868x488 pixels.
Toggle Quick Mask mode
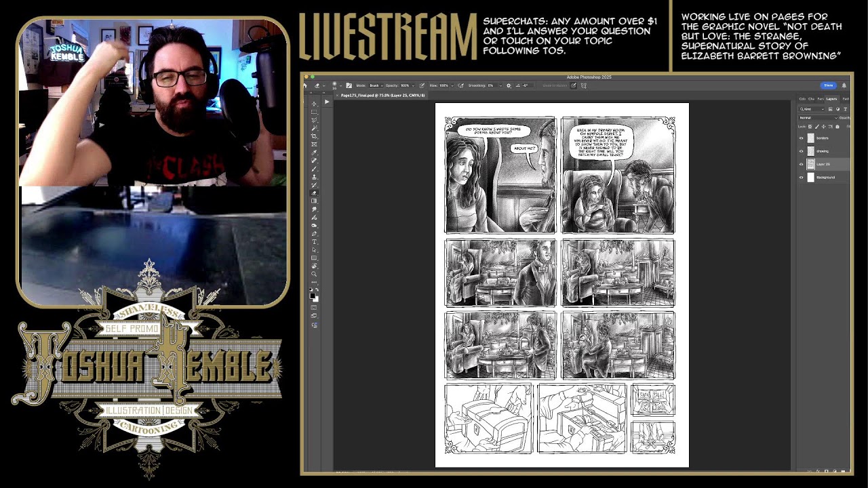tap(314, 307)
